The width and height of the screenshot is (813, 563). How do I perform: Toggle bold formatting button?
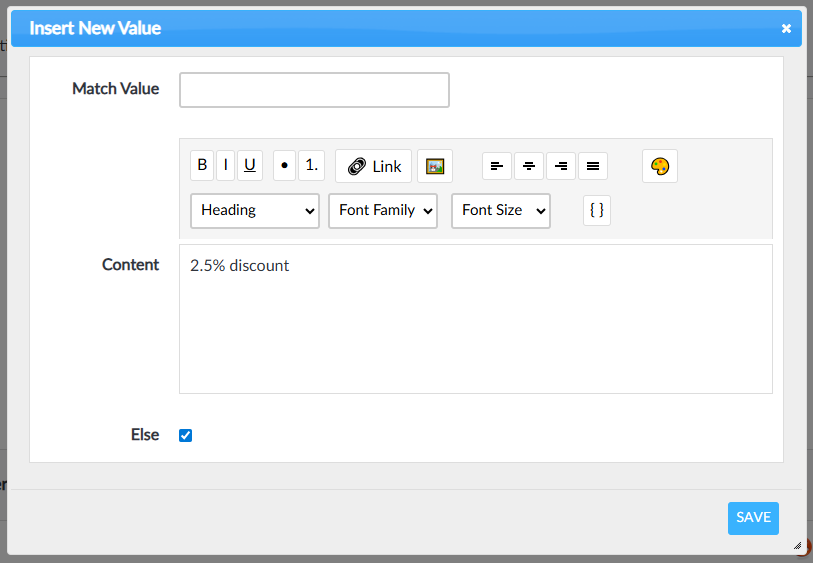click(202, 166)
